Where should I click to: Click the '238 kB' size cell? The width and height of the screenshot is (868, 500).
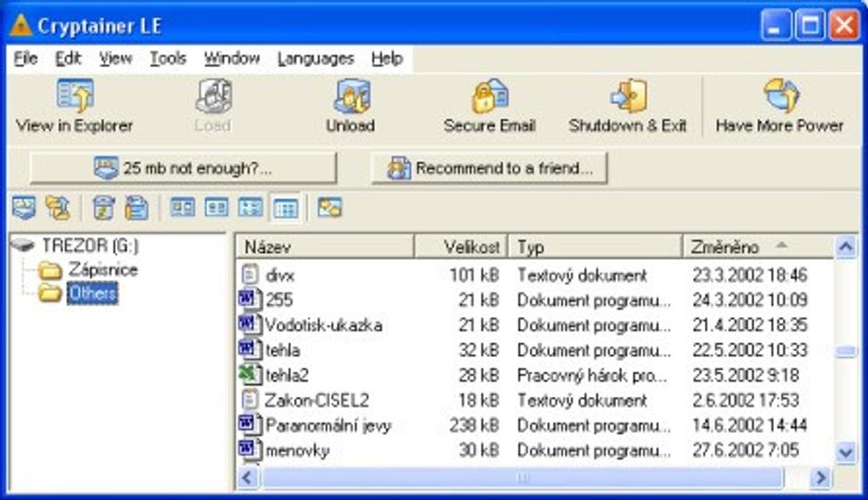click(x=474, y=426)
